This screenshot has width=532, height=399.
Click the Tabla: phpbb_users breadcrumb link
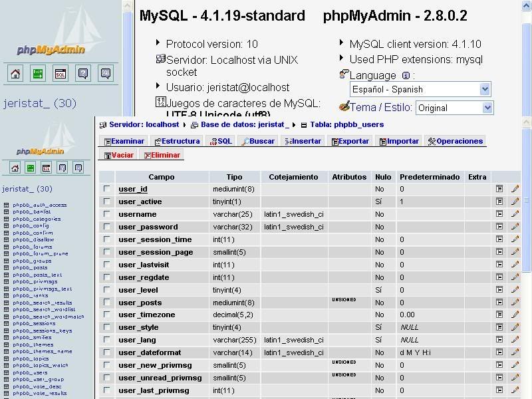pos(346,124)
